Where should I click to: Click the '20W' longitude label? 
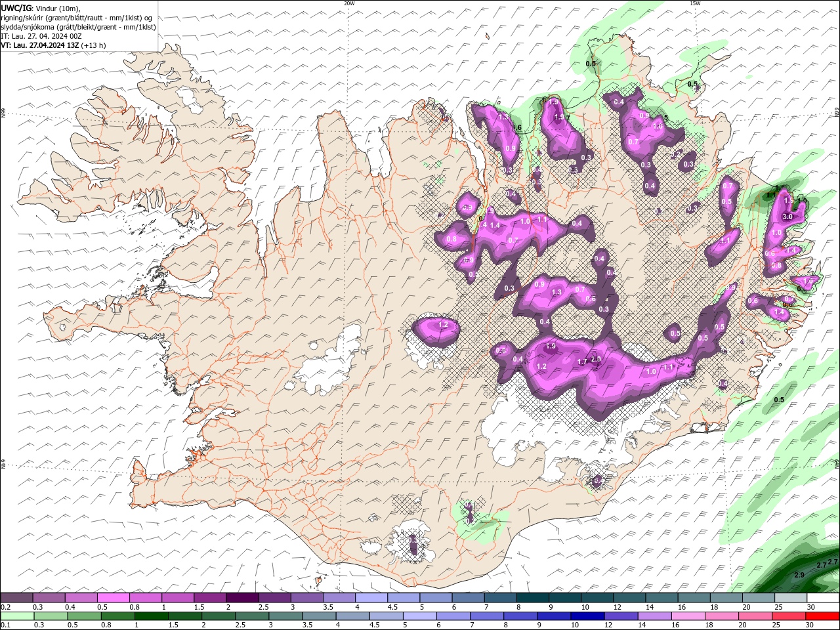(x=349, y=3)
